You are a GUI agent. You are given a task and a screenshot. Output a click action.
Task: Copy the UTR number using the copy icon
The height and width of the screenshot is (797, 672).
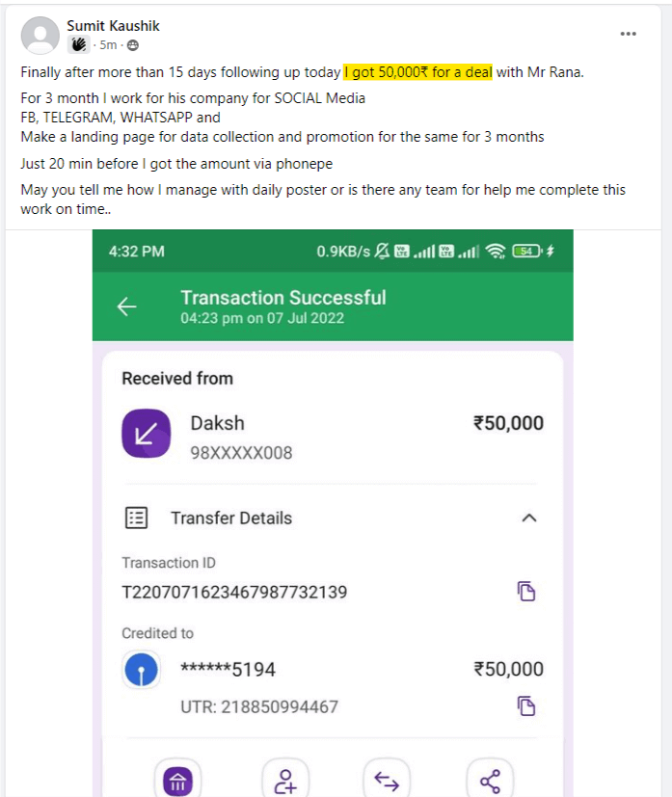click(526, 707)
